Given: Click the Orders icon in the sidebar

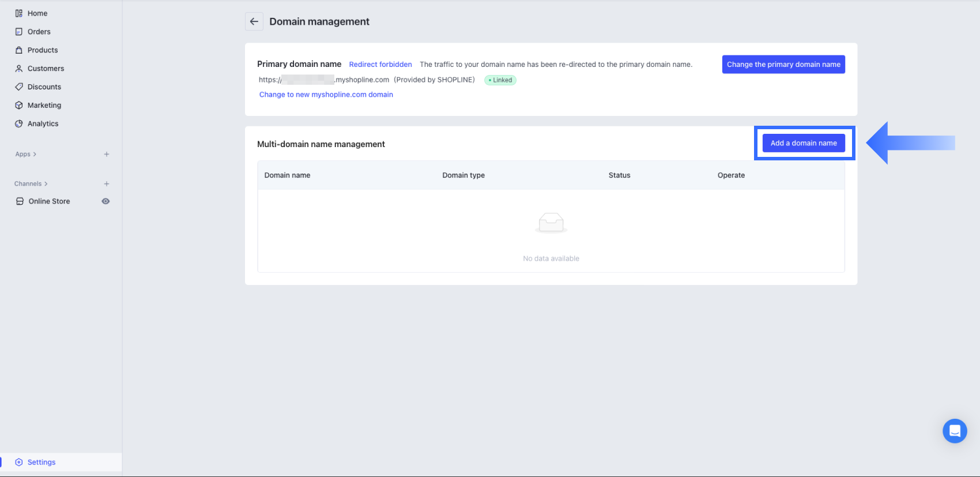Looking at the screenshot, I should point(19,32).
